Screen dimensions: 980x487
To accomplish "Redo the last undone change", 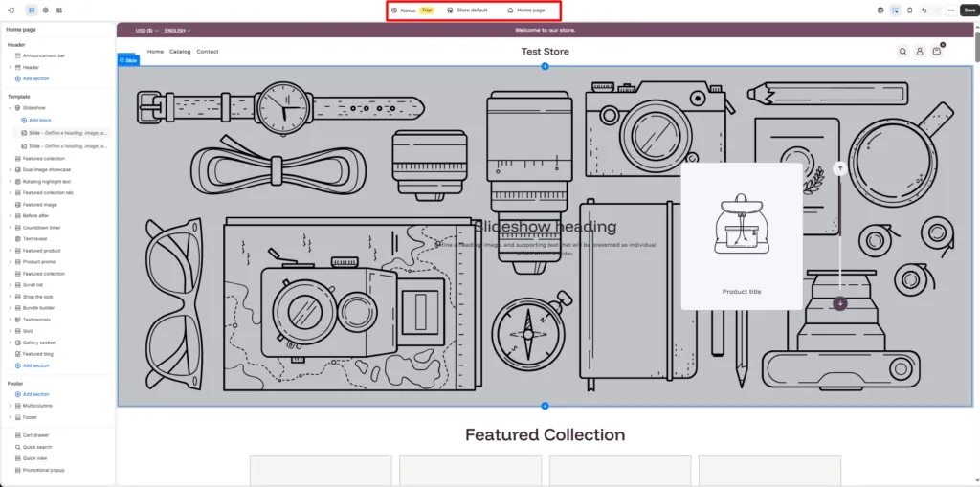I will [936, 10].
